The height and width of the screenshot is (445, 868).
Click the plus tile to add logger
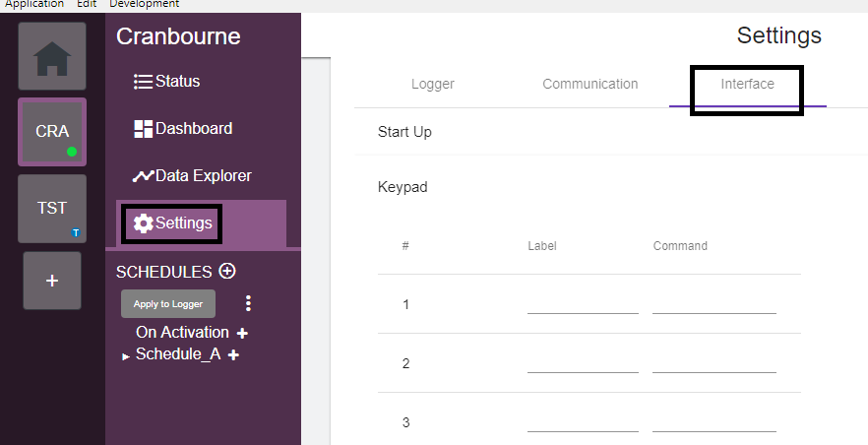click(x=52, y=280)
